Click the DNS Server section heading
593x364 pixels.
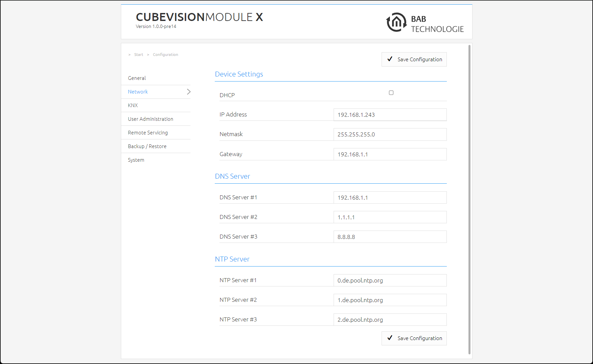(232, 176)
